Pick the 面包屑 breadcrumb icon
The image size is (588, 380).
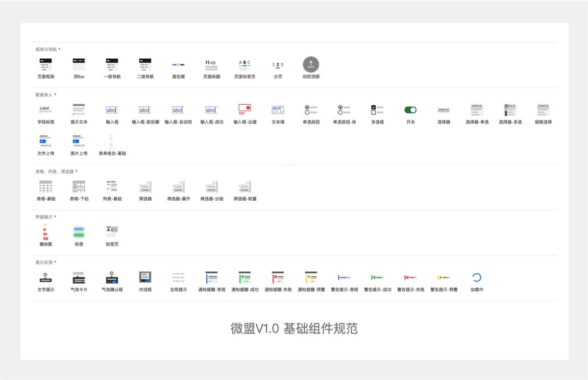[178, 65]
